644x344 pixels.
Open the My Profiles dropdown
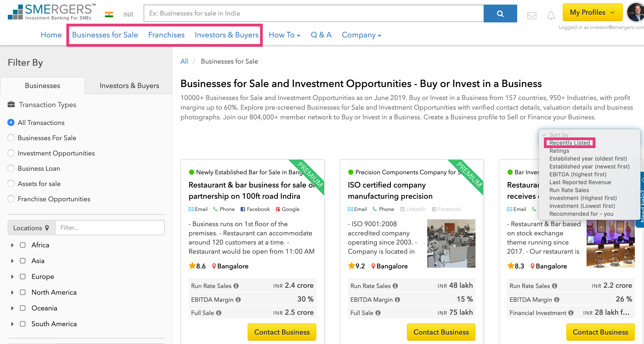592,12
